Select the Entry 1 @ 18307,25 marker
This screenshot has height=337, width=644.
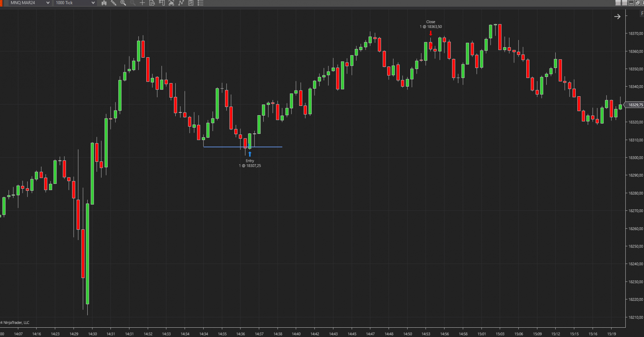(250, 163)
